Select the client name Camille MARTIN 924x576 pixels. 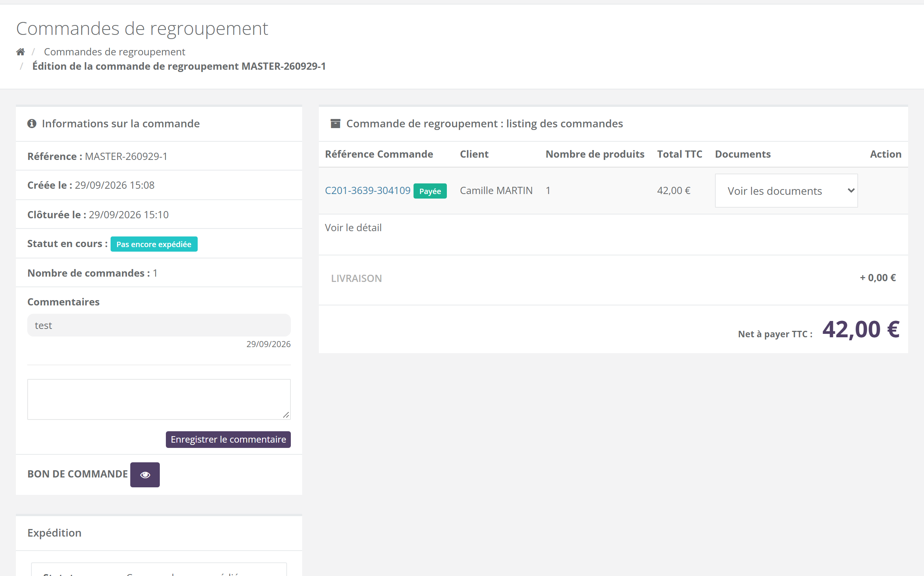coord(496,191)
